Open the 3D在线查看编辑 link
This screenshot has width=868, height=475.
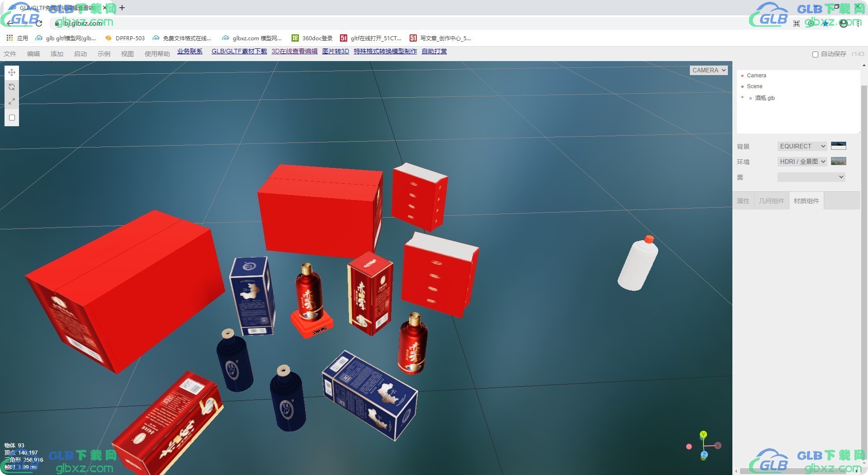coord(294,51)
